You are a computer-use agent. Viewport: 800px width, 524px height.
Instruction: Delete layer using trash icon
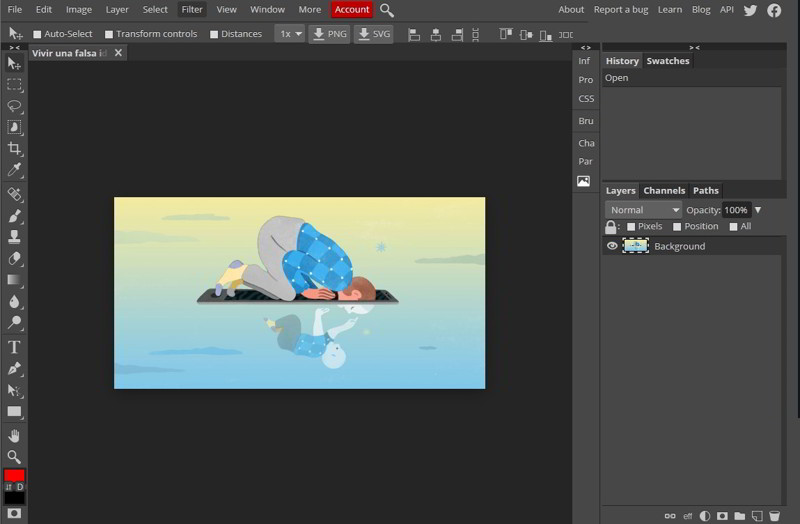point(774,516)
